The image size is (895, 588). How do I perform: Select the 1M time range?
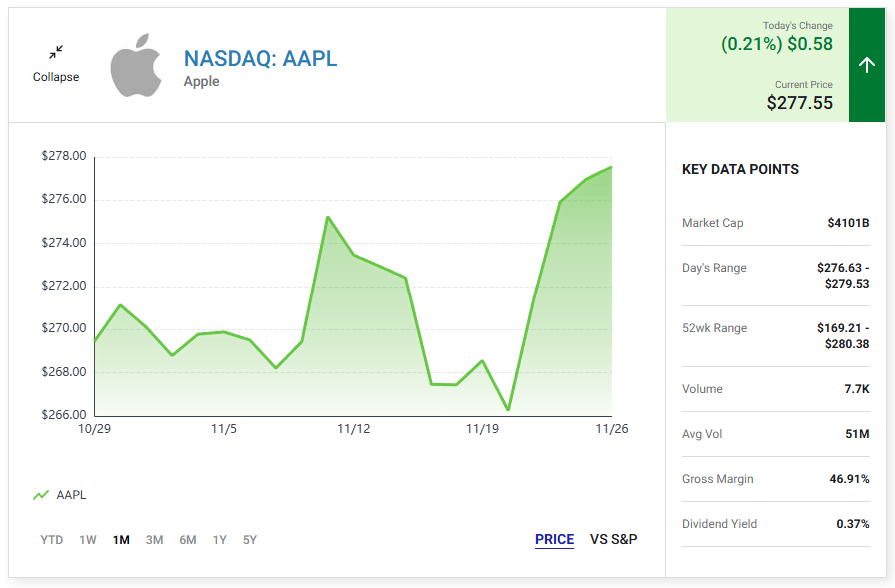[x=121, y=539]
